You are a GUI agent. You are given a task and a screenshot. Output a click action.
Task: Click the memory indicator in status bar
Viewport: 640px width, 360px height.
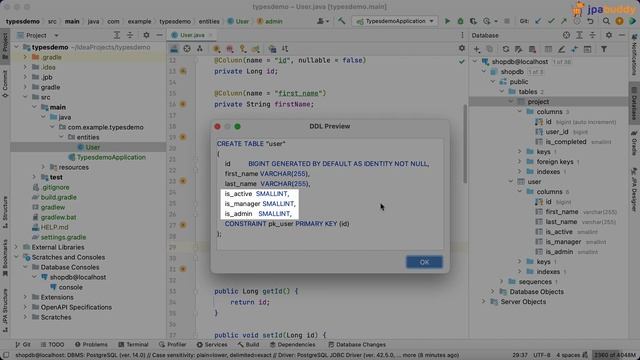(614, 355)
